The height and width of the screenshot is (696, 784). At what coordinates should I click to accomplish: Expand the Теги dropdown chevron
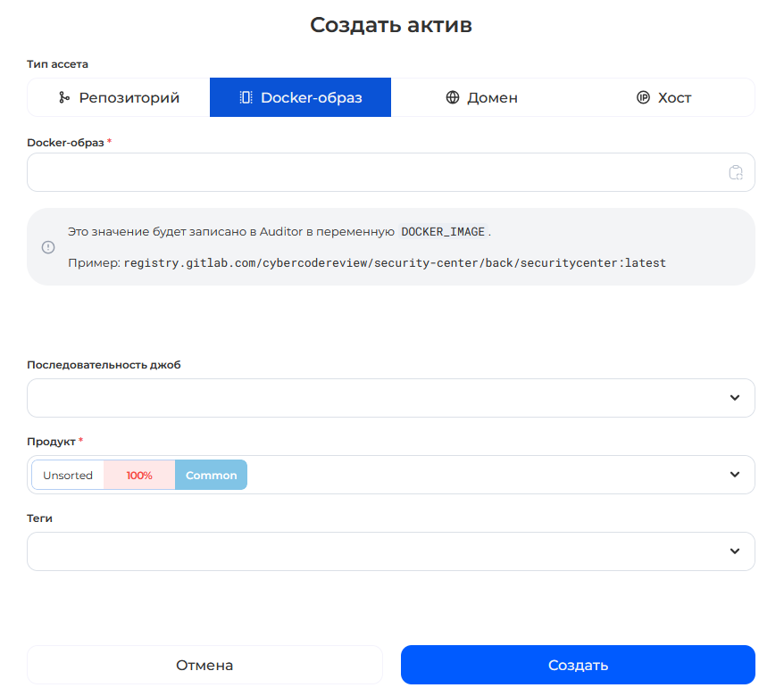coord(734,551)
